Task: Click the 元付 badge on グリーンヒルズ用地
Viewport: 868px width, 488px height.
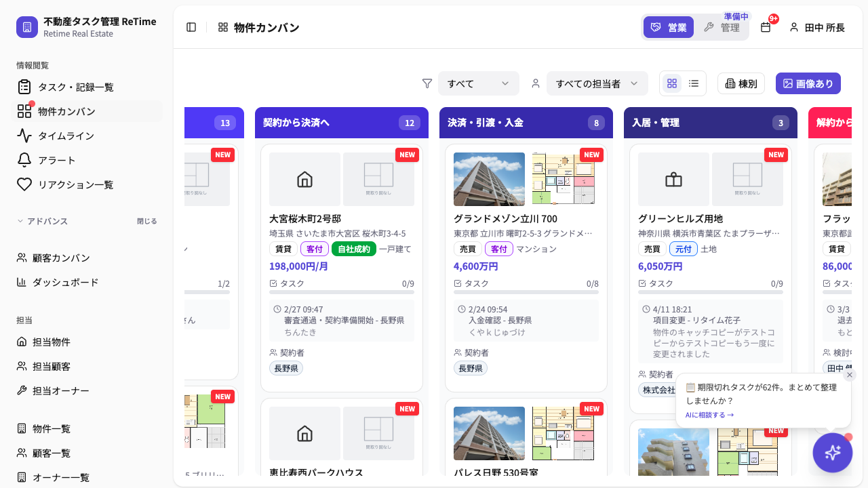Action: (684, 249)
